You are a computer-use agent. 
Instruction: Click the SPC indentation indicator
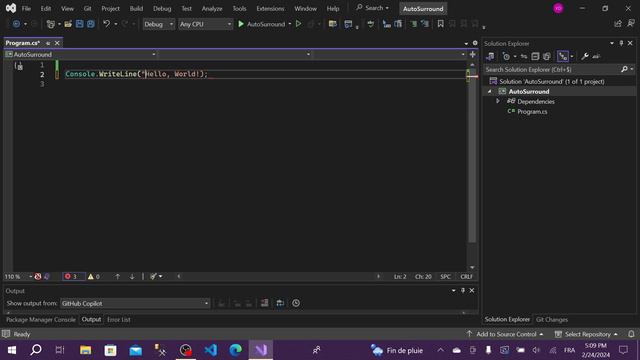click(445, 276)
